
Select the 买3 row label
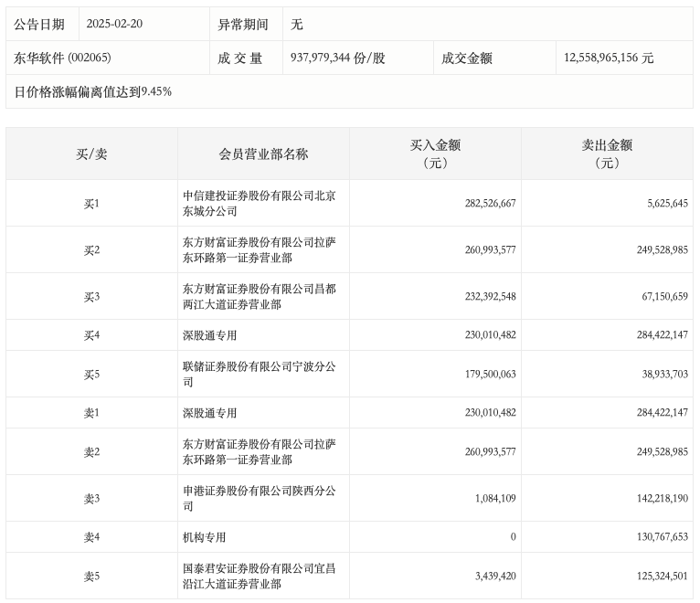pos(91,296)
